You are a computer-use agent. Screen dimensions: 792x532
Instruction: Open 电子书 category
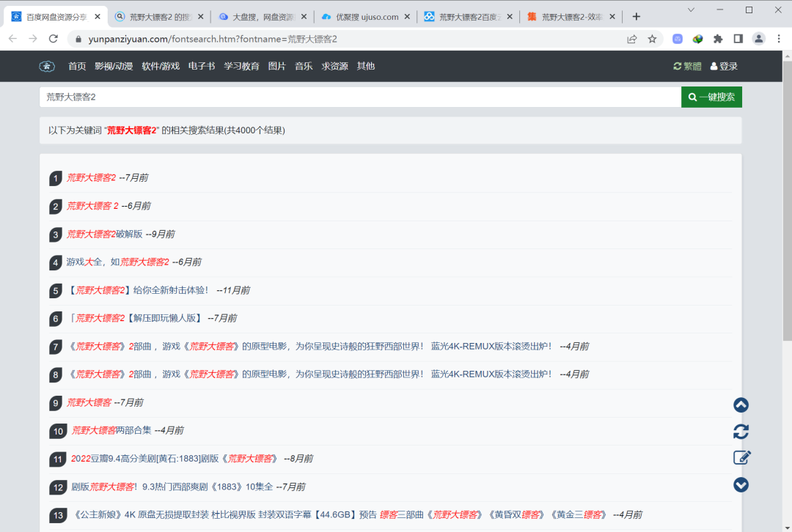202,66
